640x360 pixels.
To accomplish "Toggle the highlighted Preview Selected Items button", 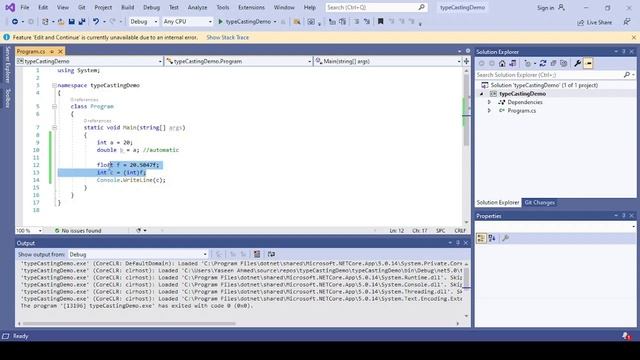I will tap(588, 64).
